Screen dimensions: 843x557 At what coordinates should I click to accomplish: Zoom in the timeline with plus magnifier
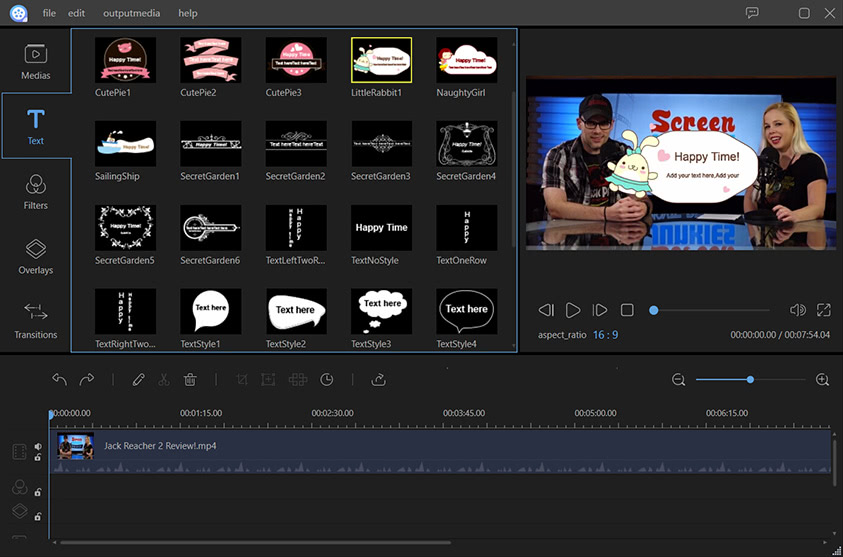pyautogui.click(x=823, y=380)
